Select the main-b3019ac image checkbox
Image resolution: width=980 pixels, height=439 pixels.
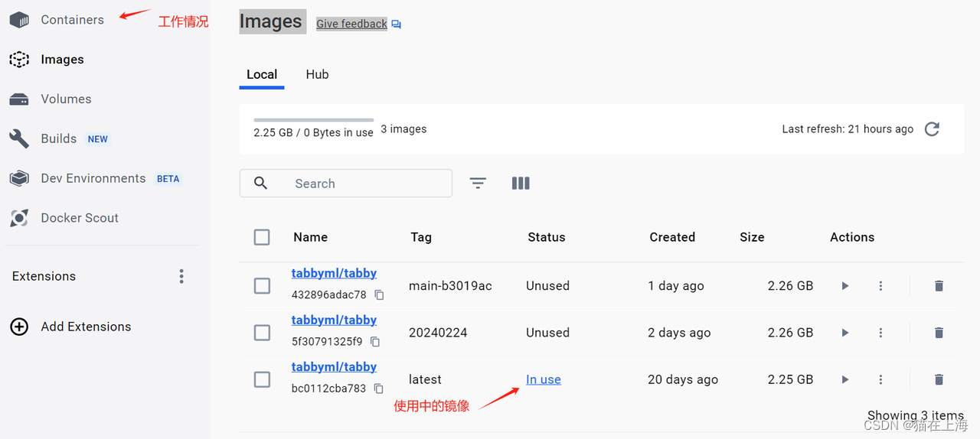click(x=262, y=286)
